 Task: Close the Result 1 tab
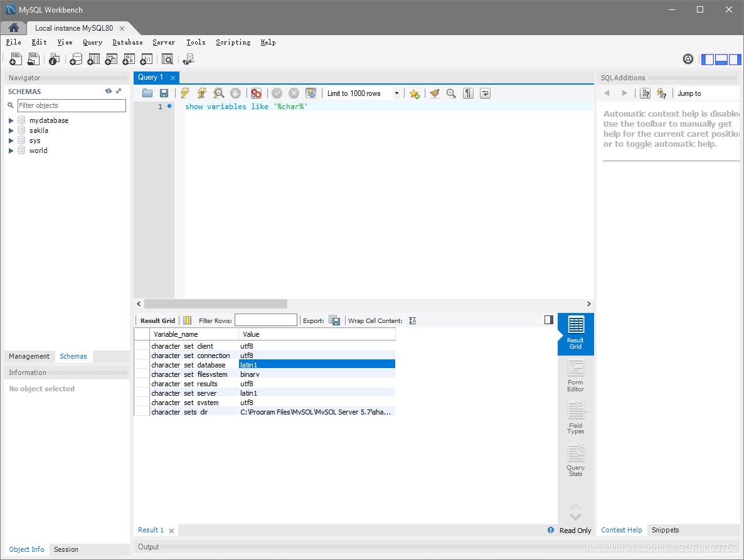[172, 531]
